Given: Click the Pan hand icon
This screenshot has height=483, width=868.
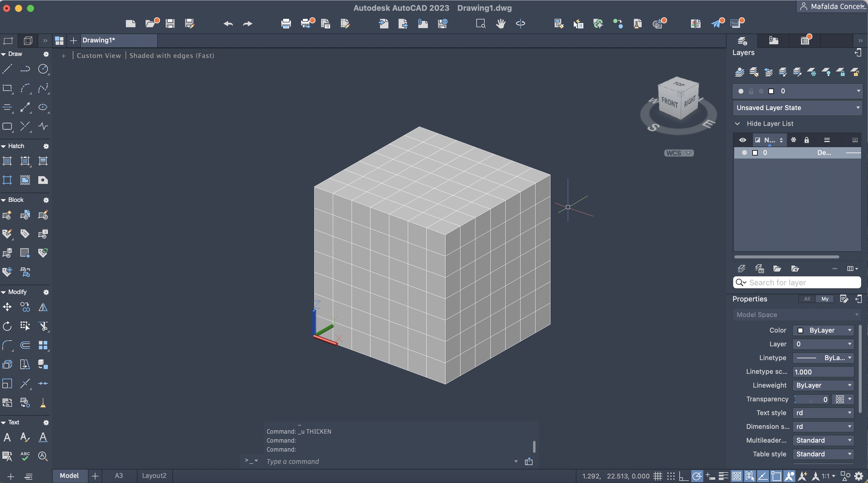Looking at the screenshot, I should tap(501, 23).
